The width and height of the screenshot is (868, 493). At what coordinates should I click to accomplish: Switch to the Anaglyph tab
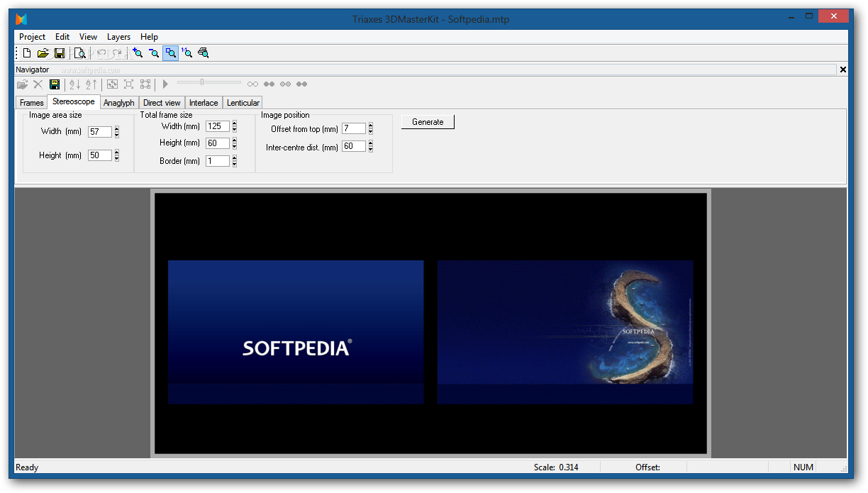click(118, 103)
